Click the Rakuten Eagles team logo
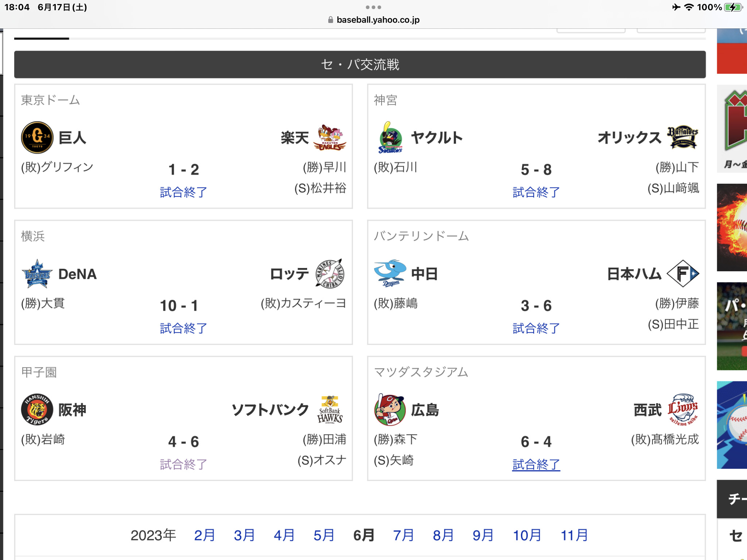 tap(330, 137)
